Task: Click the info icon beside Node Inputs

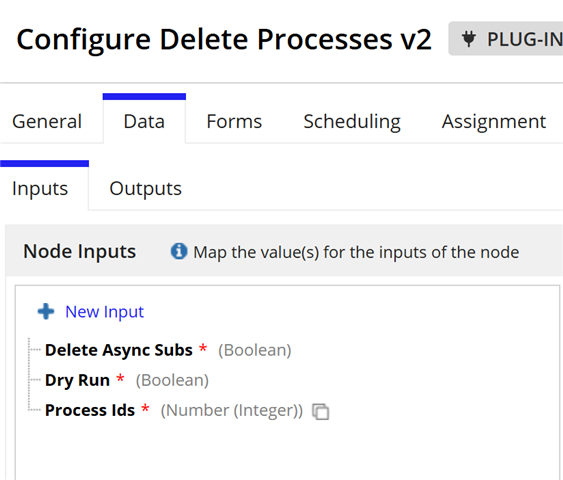Action: click(179, 251)
